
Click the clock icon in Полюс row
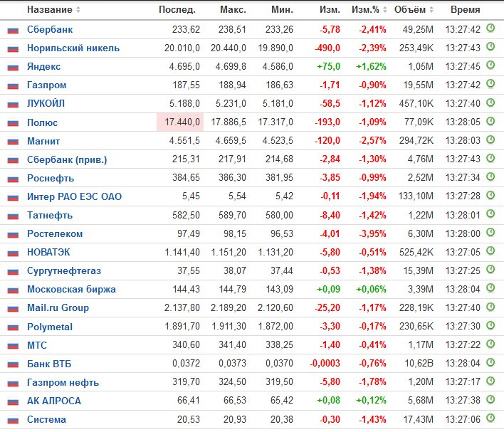tap(490, 121)
